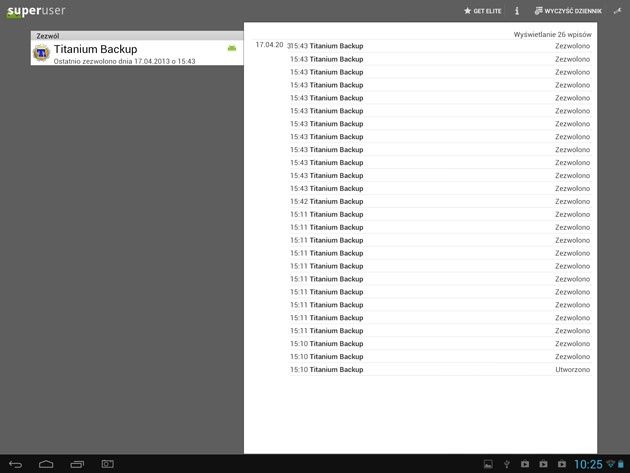Click the 'Wyświetlanie 26 wpisów' text

(552, 35)
